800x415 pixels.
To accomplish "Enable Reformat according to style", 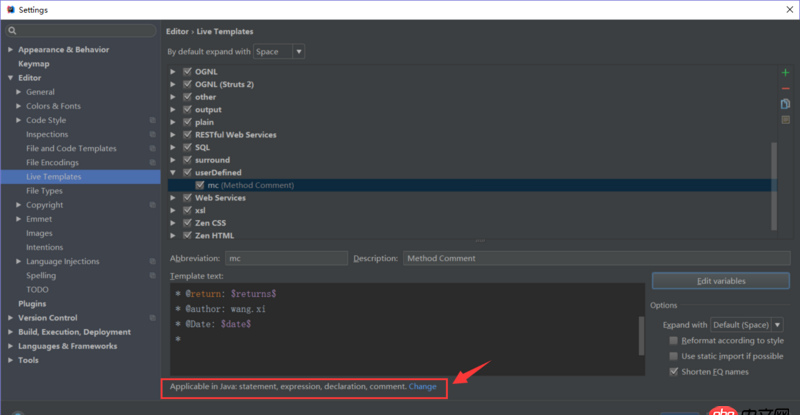I will (x=673, y=341).
